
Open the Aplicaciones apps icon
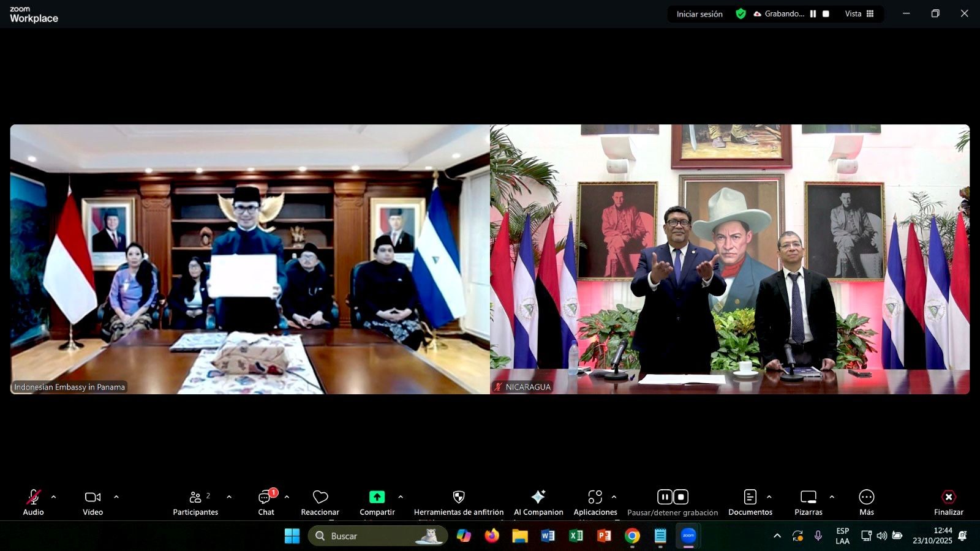click(595, 497)
